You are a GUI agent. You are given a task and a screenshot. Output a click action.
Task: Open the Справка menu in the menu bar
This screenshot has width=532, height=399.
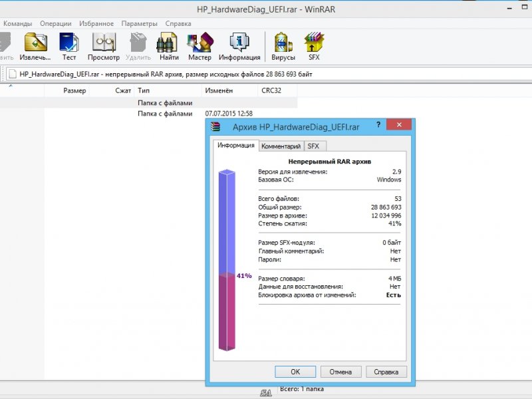point(178,23)
